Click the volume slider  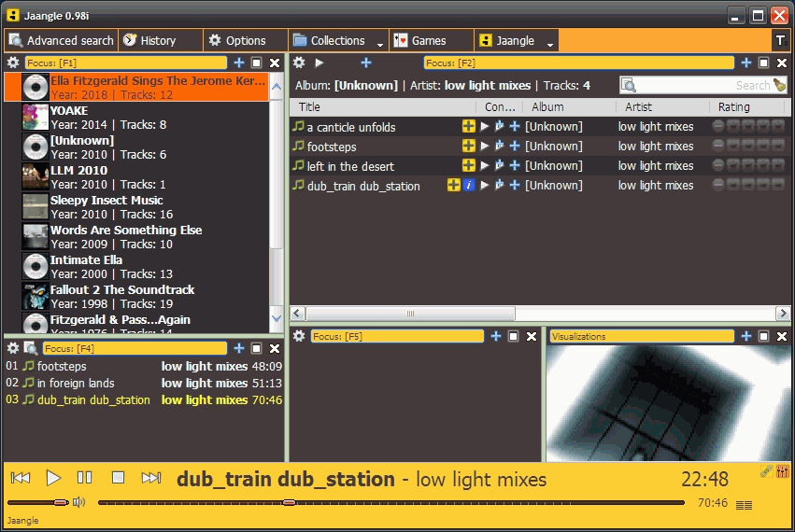pos(38,503)
